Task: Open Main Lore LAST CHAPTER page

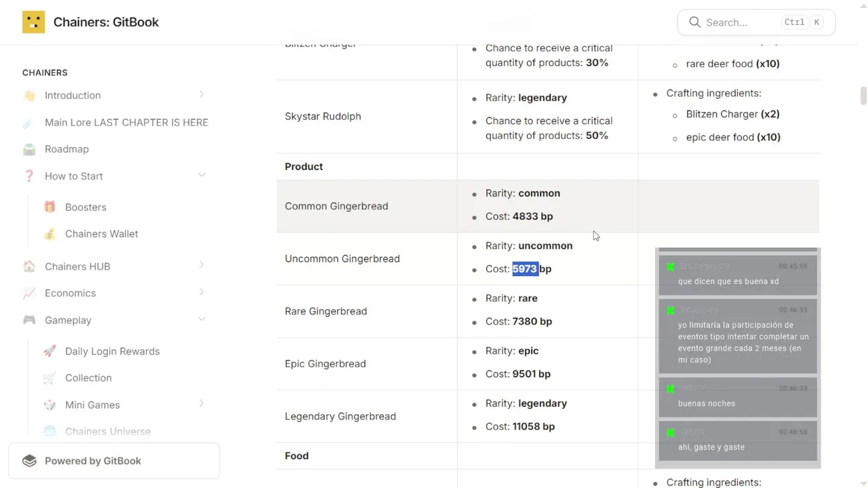Action: 126,123
